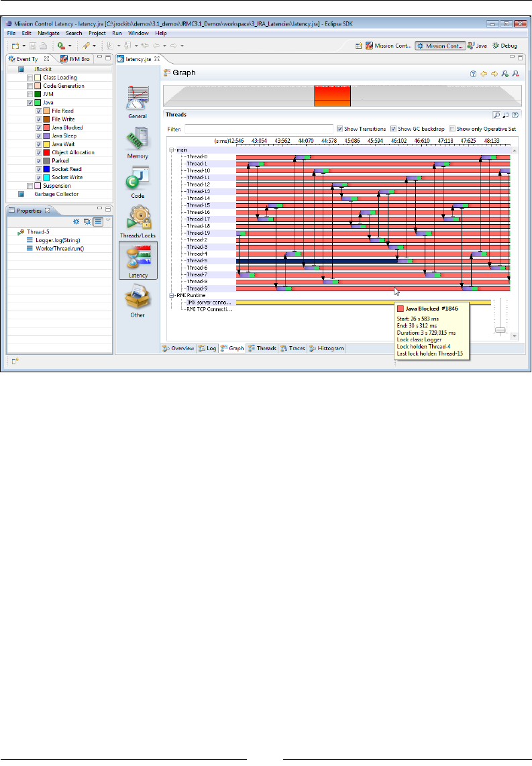Switch to the Java perspective
Image resolution: width=532 pixels, height=766 pixels.
(x=477, y=46)
